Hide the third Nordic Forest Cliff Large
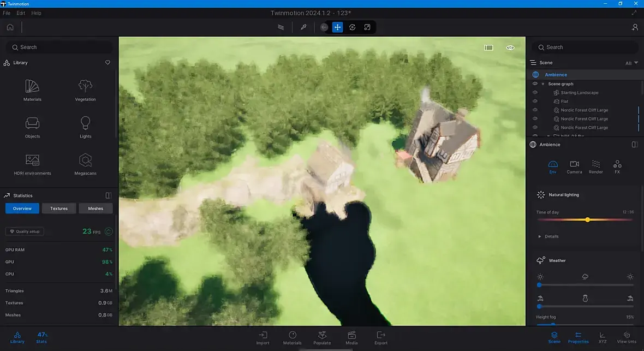 point(535,127)
